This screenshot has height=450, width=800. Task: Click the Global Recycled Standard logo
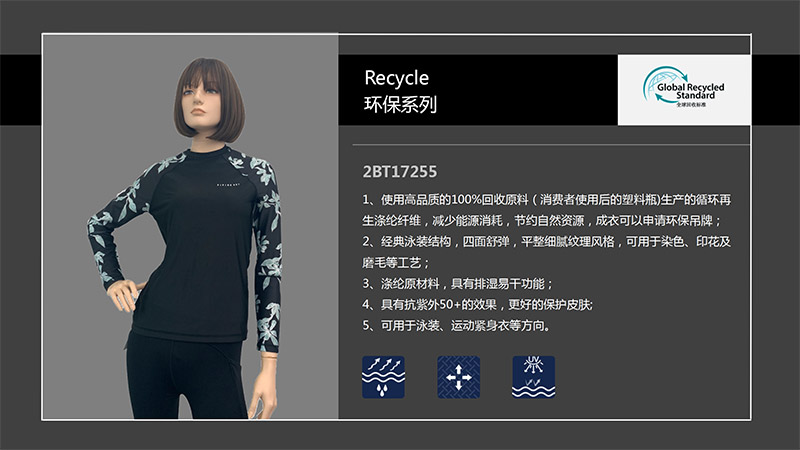684,90
